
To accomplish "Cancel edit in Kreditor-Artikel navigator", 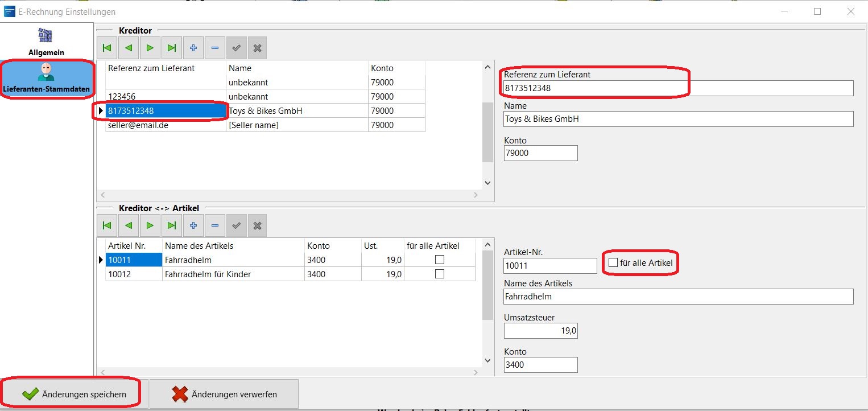I will pos(257,226).
